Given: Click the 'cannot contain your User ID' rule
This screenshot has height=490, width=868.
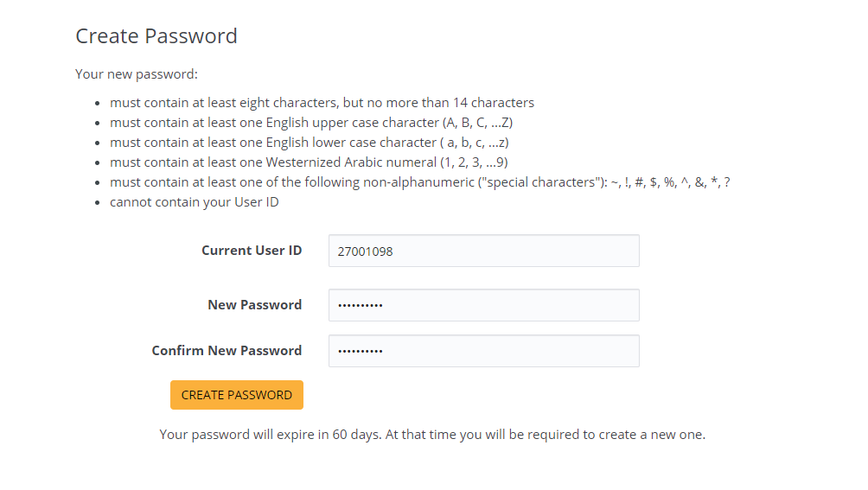Looking at the screenshot, I should coord(194,202).
